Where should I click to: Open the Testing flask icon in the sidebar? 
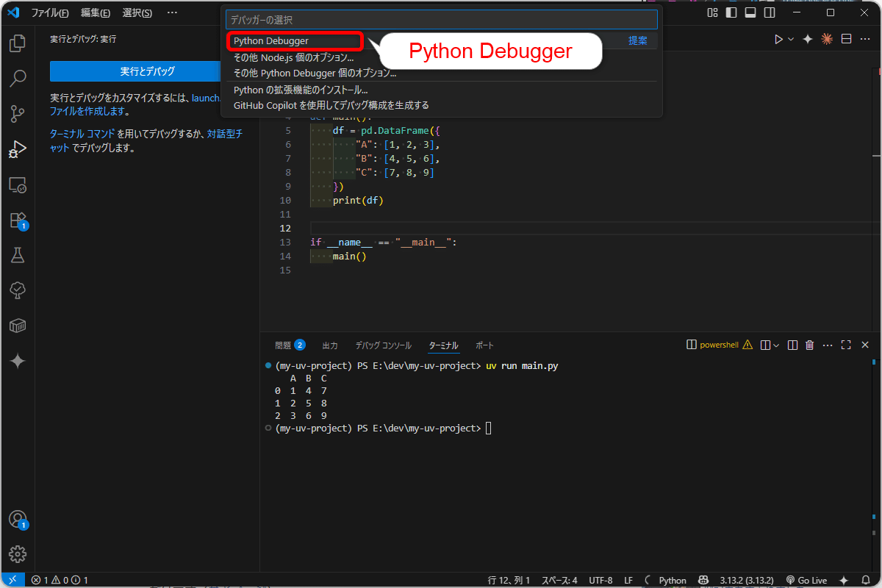pyautogui.click(x=18, y=255)
